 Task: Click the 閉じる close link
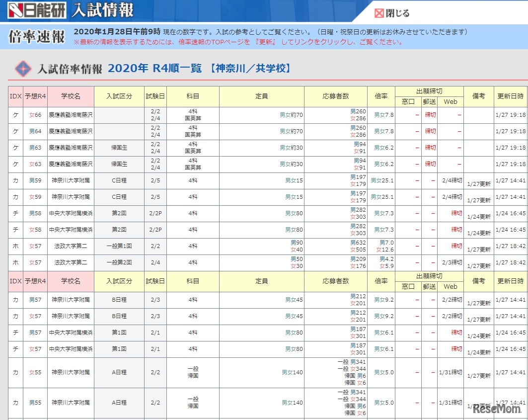(x=397, y=13)
